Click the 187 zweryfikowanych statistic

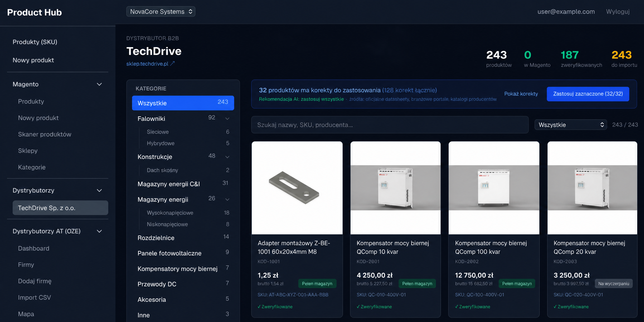[581, 59]
